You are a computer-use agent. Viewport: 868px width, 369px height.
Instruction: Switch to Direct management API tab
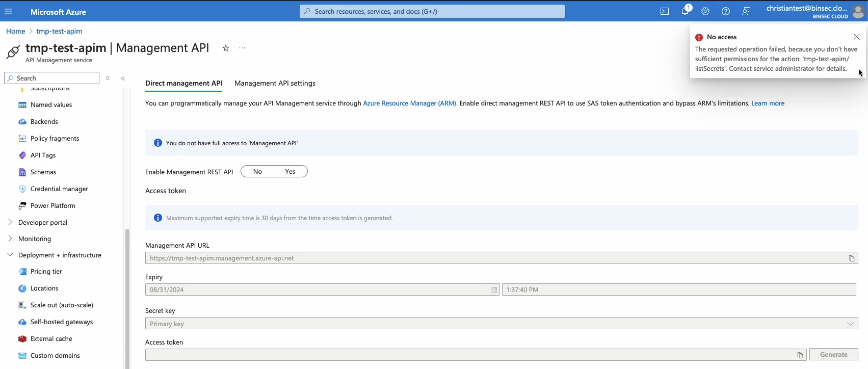coord(183,83)
